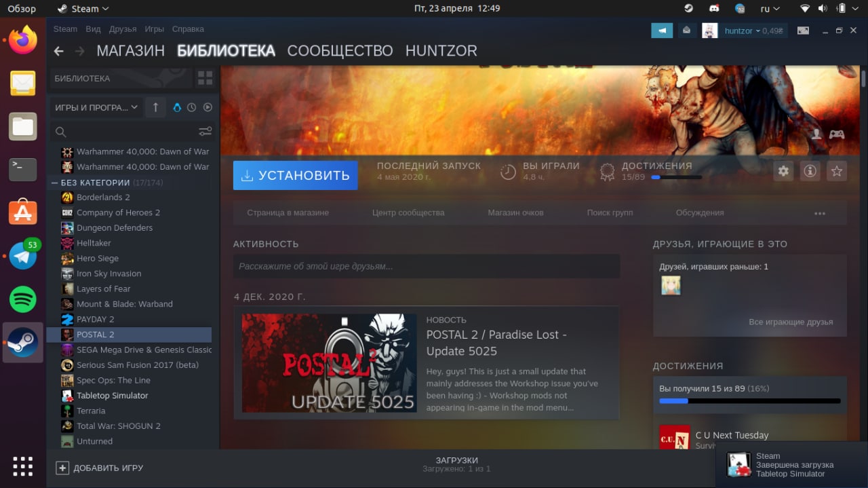Viewport: 868px width, 488px height.
Task: Open the HUNTZOR profile tab
Action: (441, 51)
